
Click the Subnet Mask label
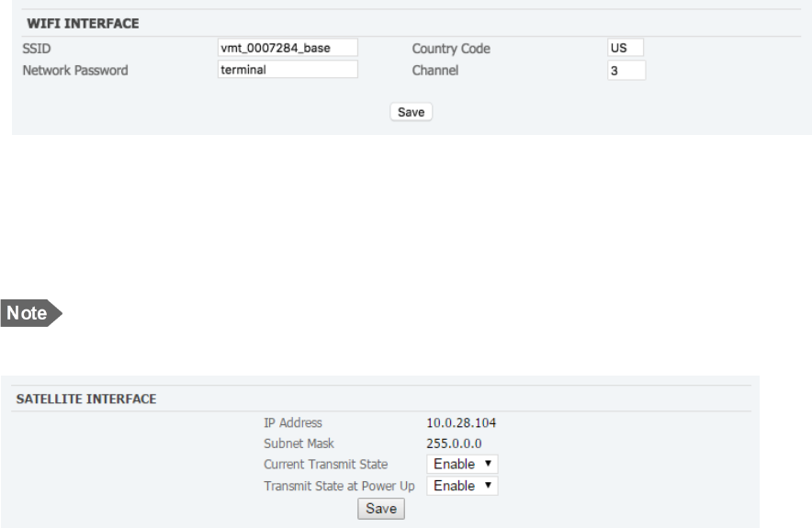coord(297,443)
